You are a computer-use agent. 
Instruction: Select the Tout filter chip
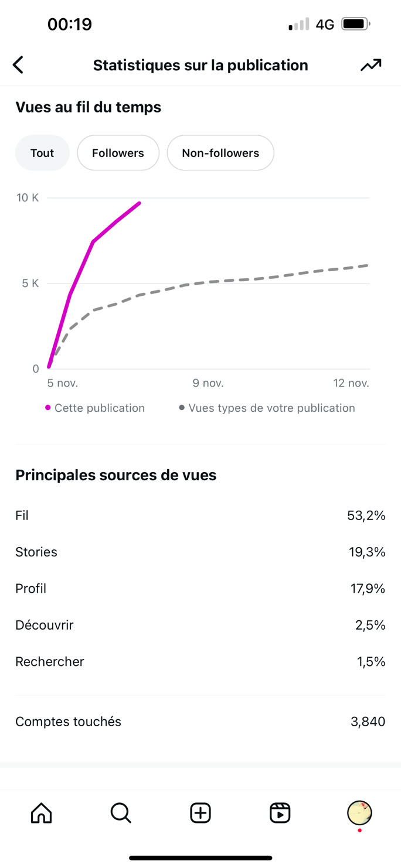pyautogui.click(x=42, y=153)
